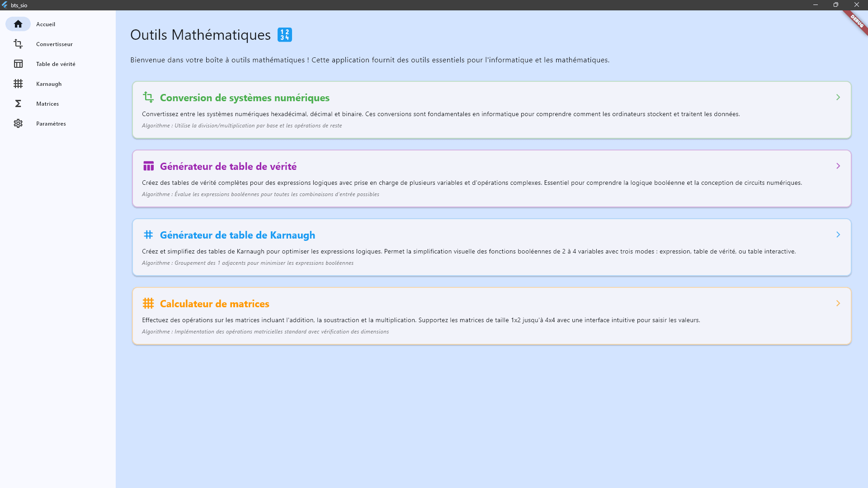868x488 pixels.
Task: Click the Calculateur de matrices card title
Action: 214,303
